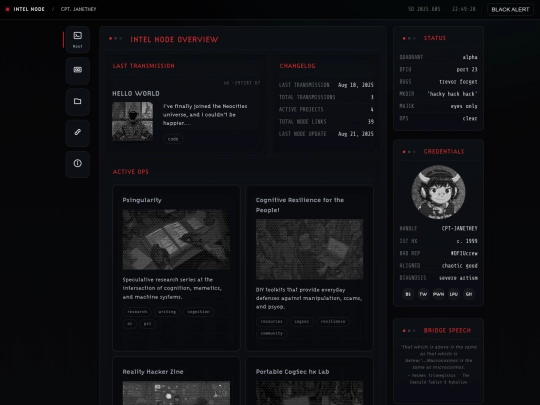Click the Psingularity project image

[176, 239]
